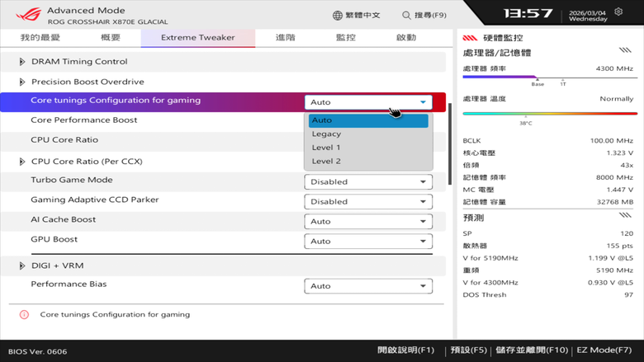Click Turbo Game Mode label
The width and height of the screenshot is (644, 362).
point(72,180)
